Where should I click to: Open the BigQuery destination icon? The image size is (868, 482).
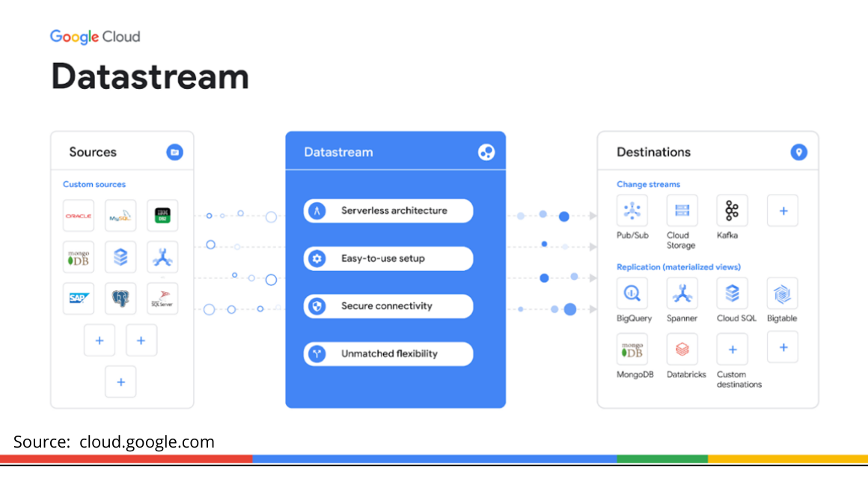coord(632,293)
